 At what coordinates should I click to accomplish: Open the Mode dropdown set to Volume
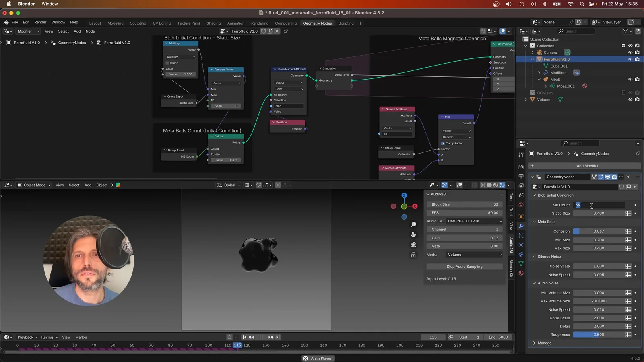474,255
